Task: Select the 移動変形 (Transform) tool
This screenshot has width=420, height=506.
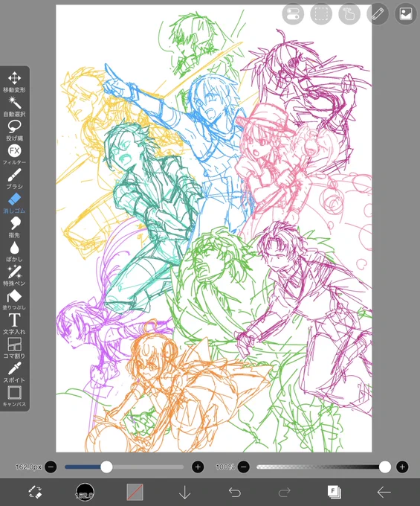Action: tap(15, 82)
